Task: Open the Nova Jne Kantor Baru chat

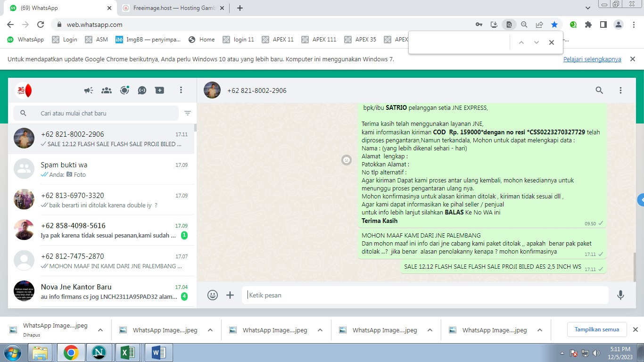Action: pos(101,291)
